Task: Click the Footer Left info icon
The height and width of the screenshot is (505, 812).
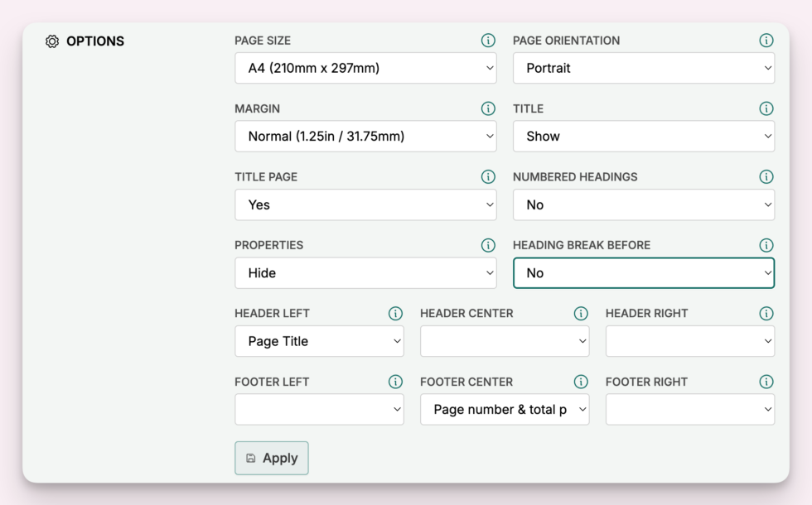Action: pos(395,382)
